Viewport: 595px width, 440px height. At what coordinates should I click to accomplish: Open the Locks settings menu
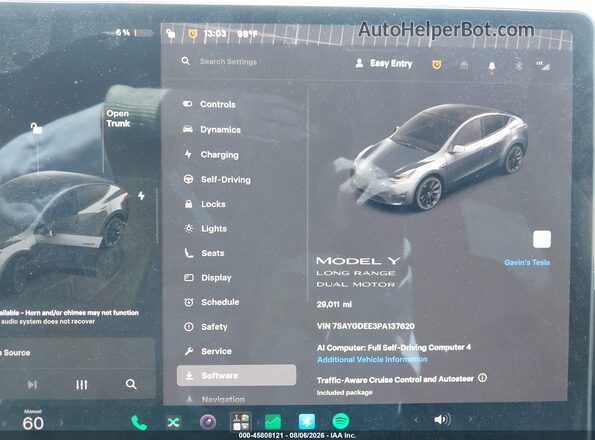(x=205, y=204)
